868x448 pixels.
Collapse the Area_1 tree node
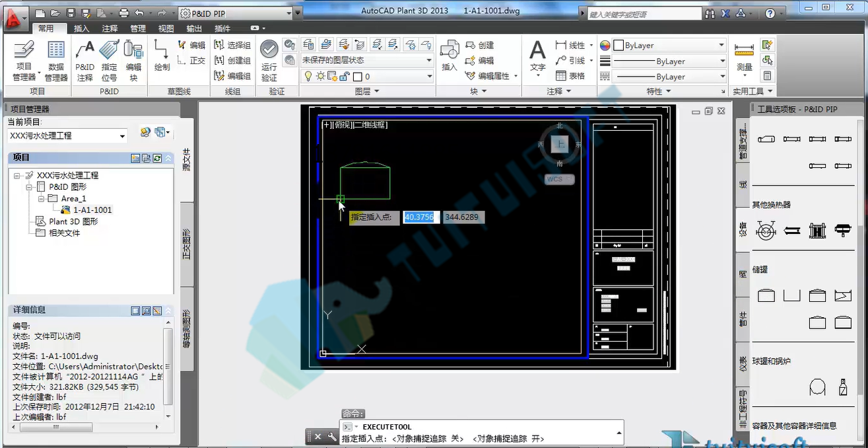pos(41,198)
